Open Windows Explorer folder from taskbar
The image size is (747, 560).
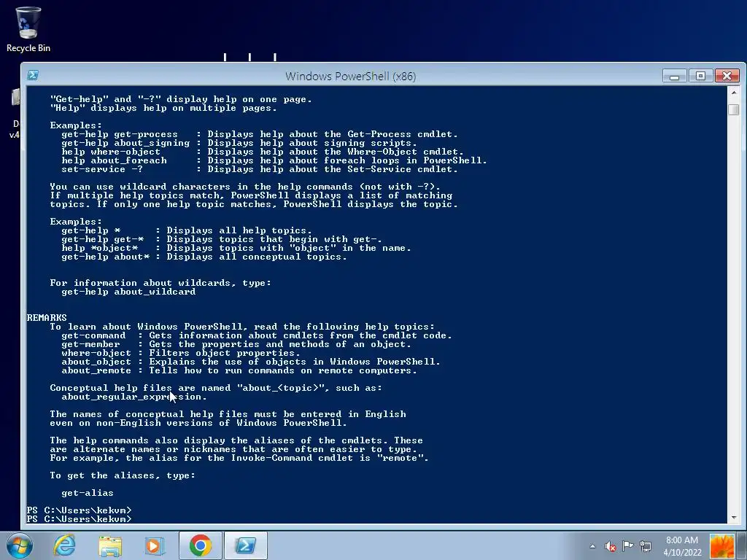110,545
